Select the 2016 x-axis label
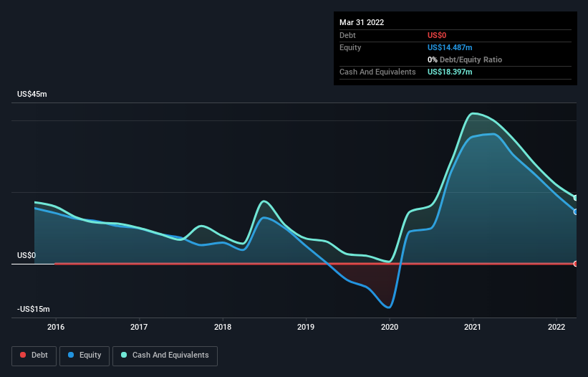Viewport: 588px width, 377px height. click(x=56, y=327)
